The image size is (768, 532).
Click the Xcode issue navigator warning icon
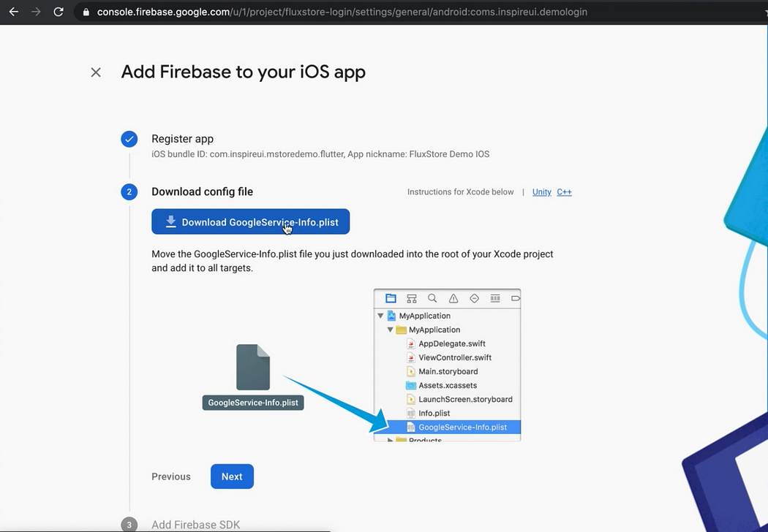coord(453,298)
